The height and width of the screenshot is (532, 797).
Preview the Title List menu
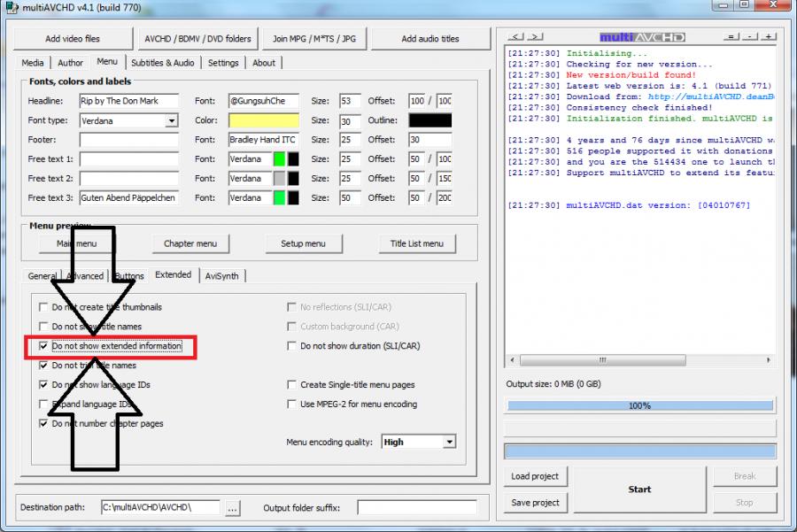coord(417,244)
